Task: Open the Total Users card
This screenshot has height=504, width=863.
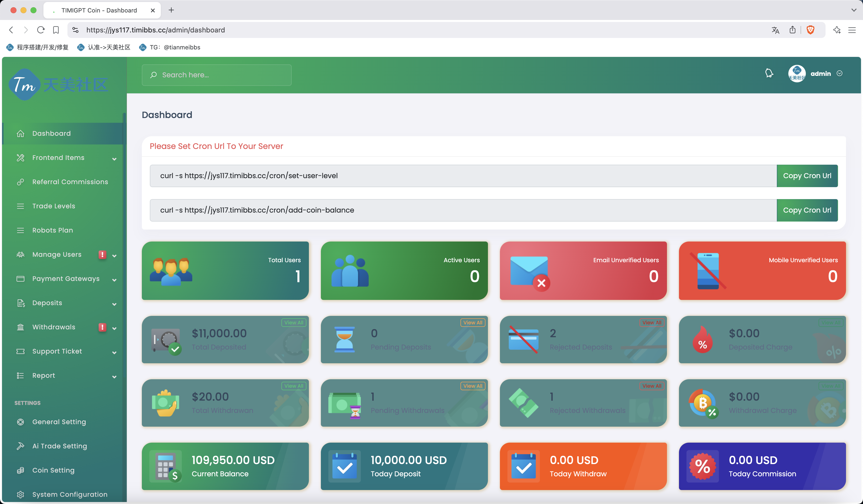Action: coord(225,271)
